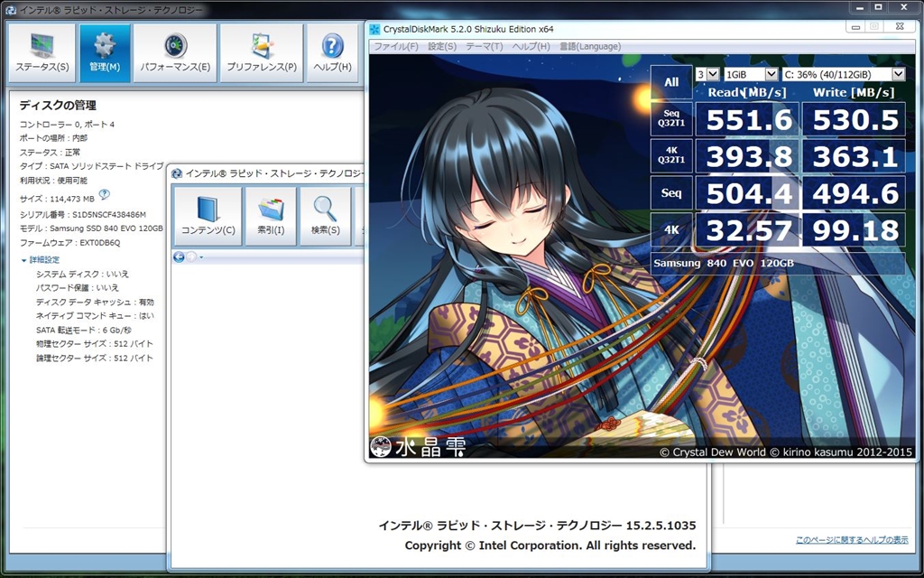This screenshot has height=578, width=924.
Task: Click the シリアル番号 S1D5NSCF438486M line
Action: click(82, 214)
